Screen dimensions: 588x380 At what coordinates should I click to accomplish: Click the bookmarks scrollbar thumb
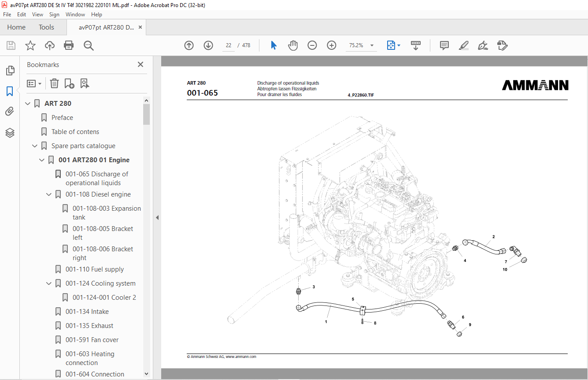[147, 115]
